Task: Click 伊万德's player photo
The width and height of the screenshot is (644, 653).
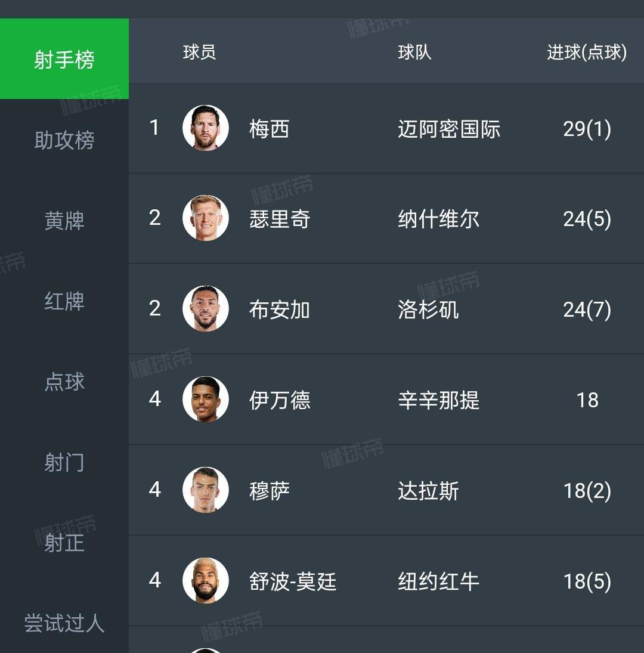Action: pyautogui.click(x=205, y=400)
